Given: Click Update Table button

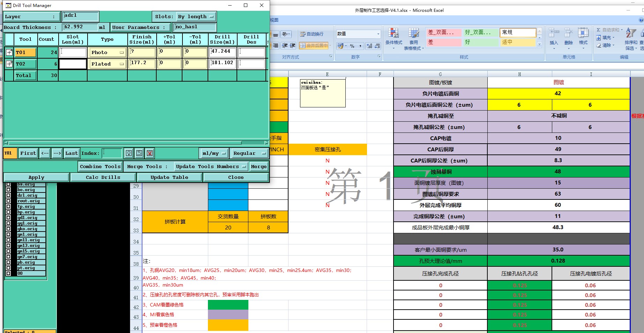Looking at the screenshot, I should (x=169, y=177).
